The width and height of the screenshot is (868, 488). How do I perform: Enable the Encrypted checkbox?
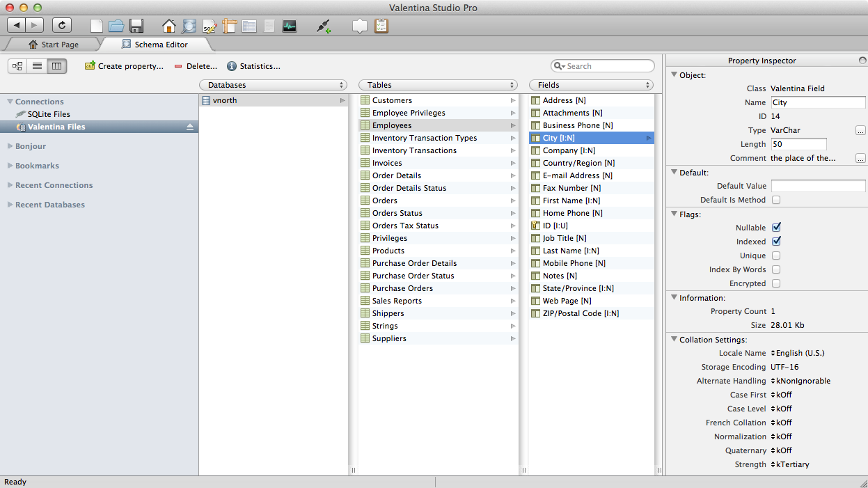click(x=776, y=283)
